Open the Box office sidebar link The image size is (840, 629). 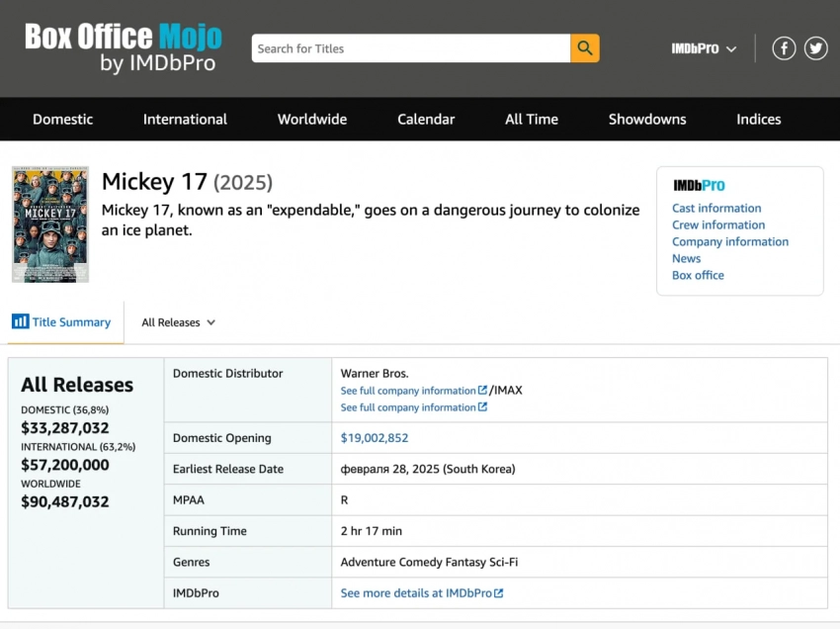pos(698,276)
